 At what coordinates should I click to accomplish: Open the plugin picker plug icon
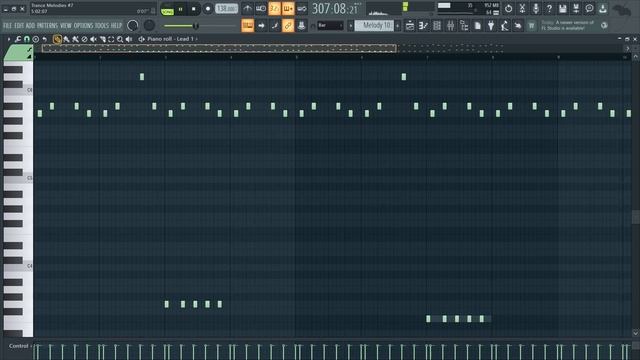(x=491, y=26)
